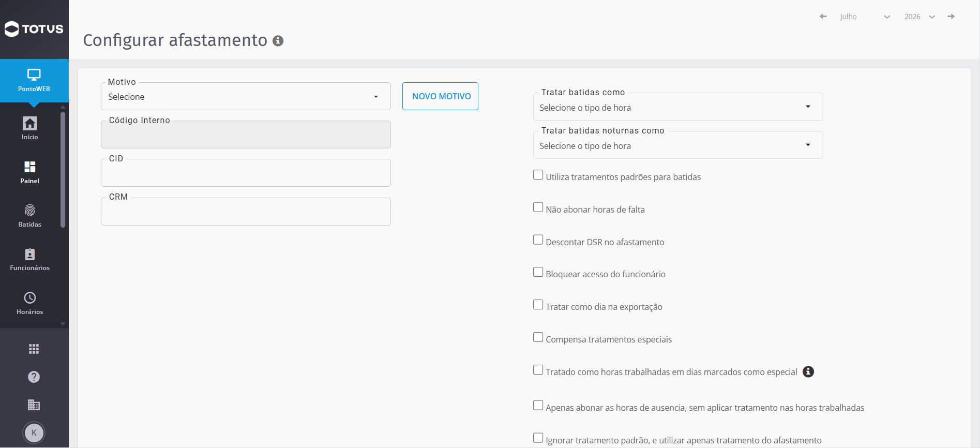Click the CRM input field
980x448 pixels.
(246, 212)
